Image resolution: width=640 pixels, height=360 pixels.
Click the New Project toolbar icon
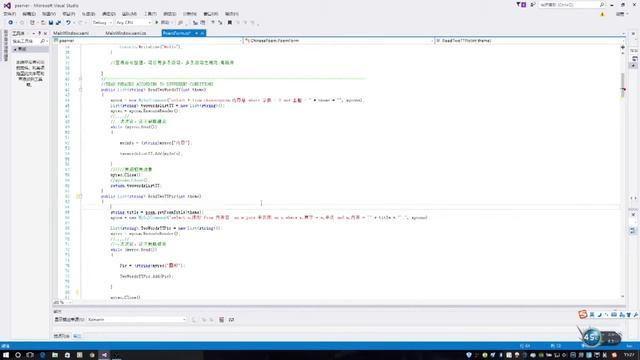(x=32, y=22)
